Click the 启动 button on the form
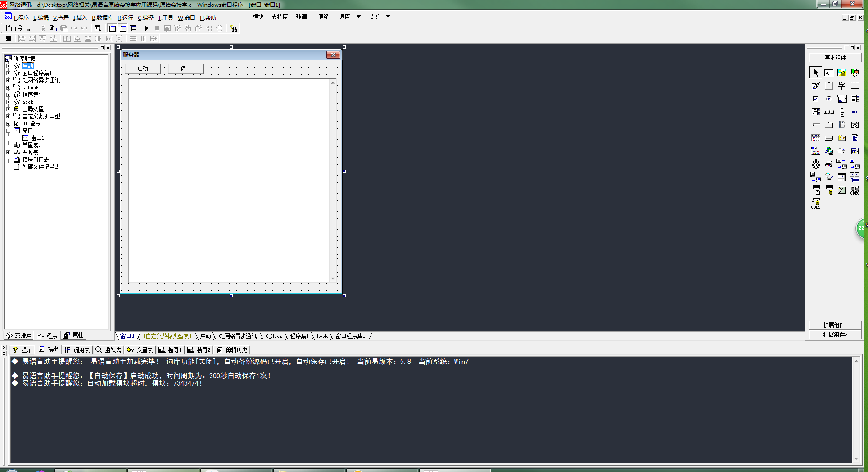The width and height of the screenshot is (868, 472). coord(143,68)
